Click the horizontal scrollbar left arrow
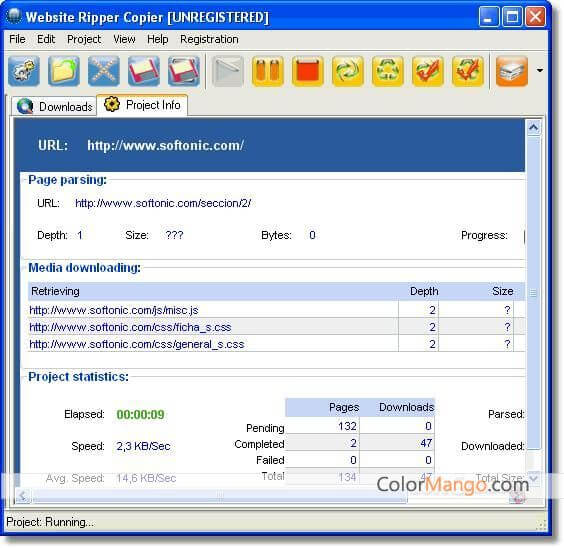 23,496
